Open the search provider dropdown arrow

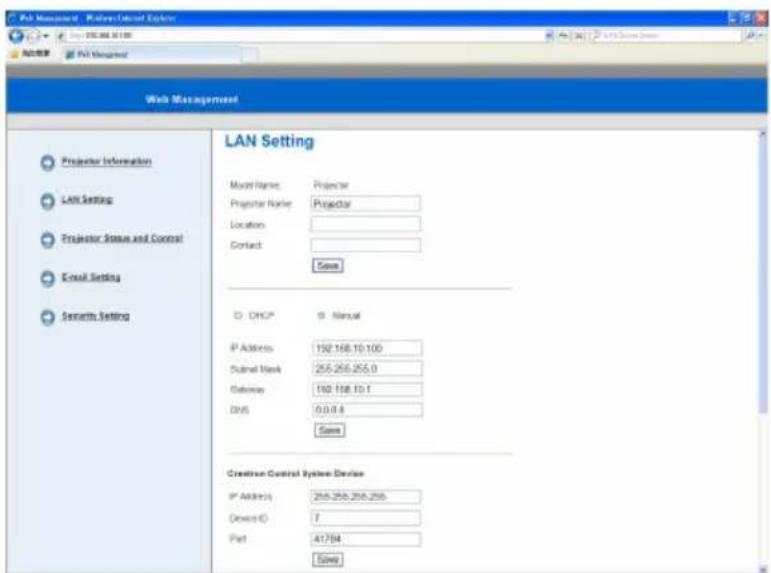(x=762, y=35)
